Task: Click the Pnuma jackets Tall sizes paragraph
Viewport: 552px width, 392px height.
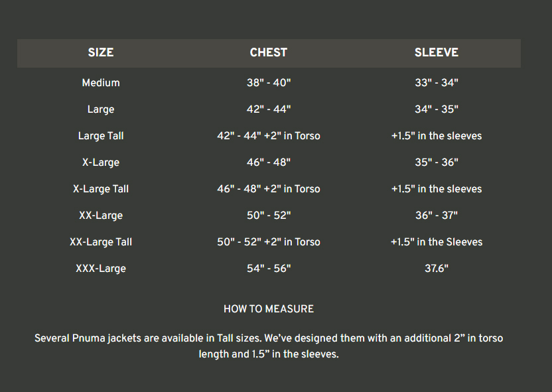Action: (x=269, y=346)
